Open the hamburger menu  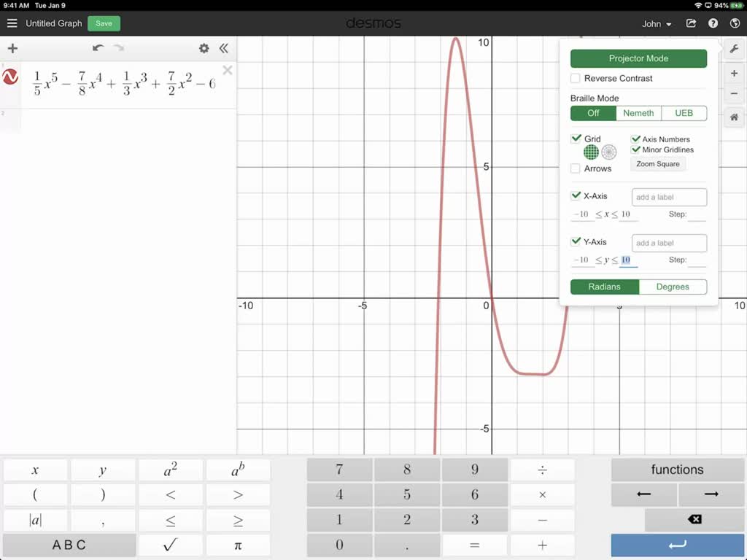(12, 23)
